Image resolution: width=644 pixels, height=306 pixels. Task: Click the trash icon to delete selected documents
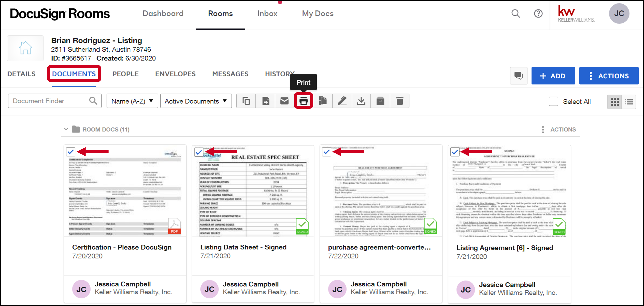coord(400,101)
